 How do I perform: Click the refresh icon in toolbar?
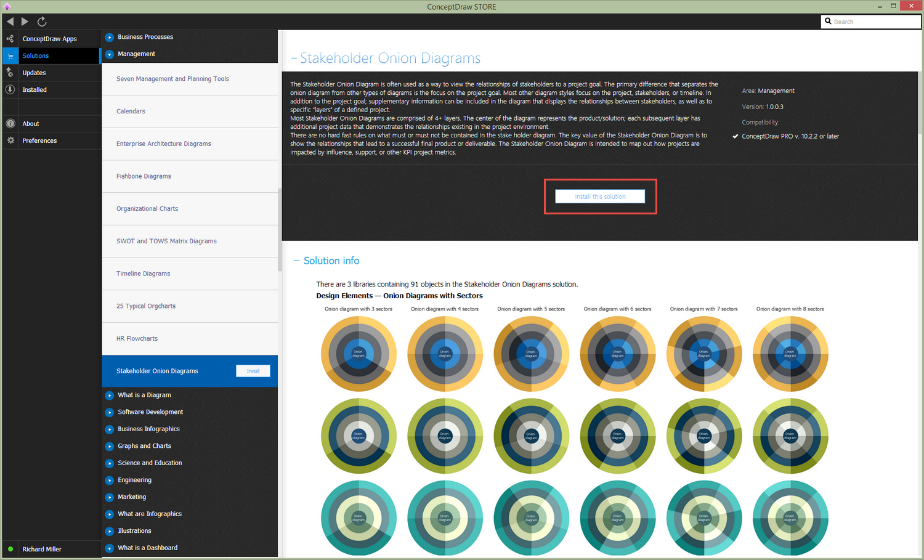(x=42, y=22)
